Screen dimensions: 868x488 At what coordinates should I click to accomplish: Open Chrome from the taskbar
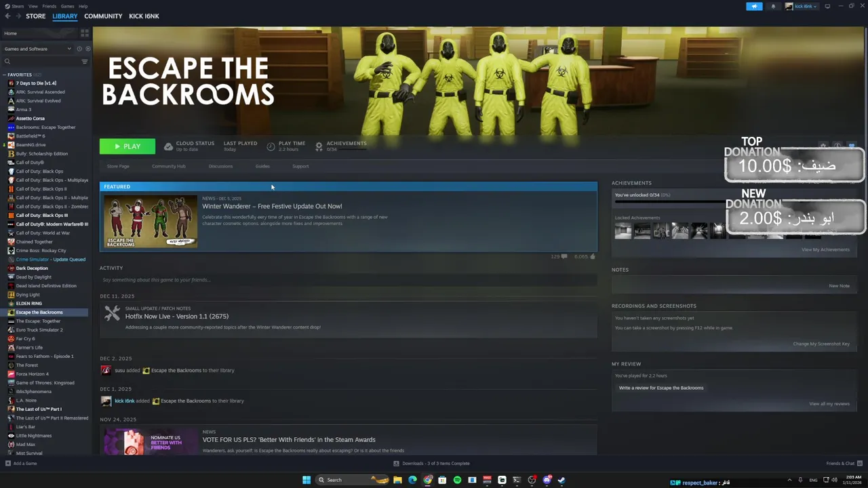coord(427,480)
